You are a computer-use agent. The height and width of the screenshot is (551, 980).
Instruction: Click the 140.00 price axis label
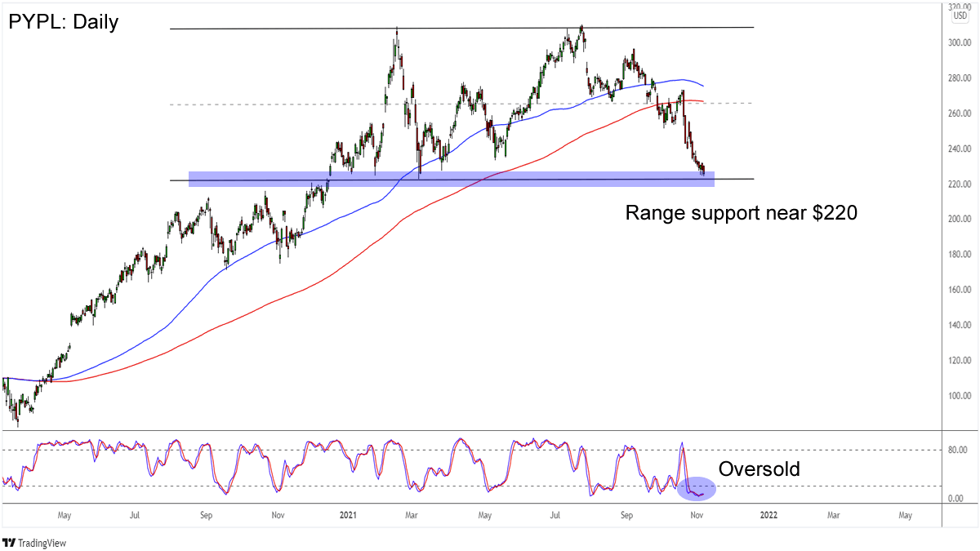[960, 325]
